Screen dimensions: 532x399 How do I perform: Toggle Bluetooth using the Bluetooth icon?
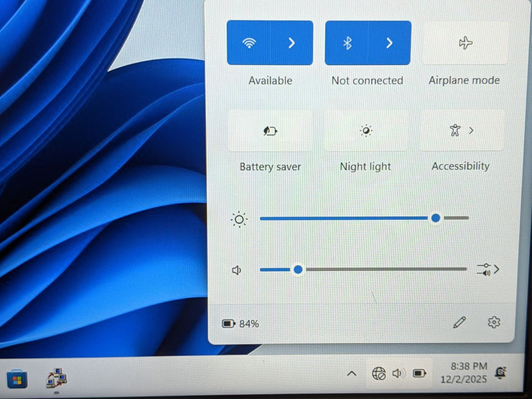[x=347, y=43]
